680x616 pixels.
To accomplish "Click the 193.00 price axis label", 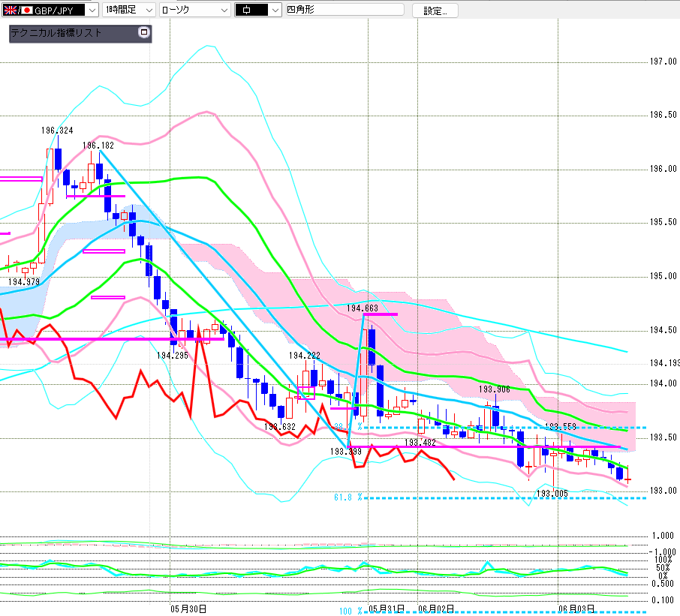I will (663, 491).
